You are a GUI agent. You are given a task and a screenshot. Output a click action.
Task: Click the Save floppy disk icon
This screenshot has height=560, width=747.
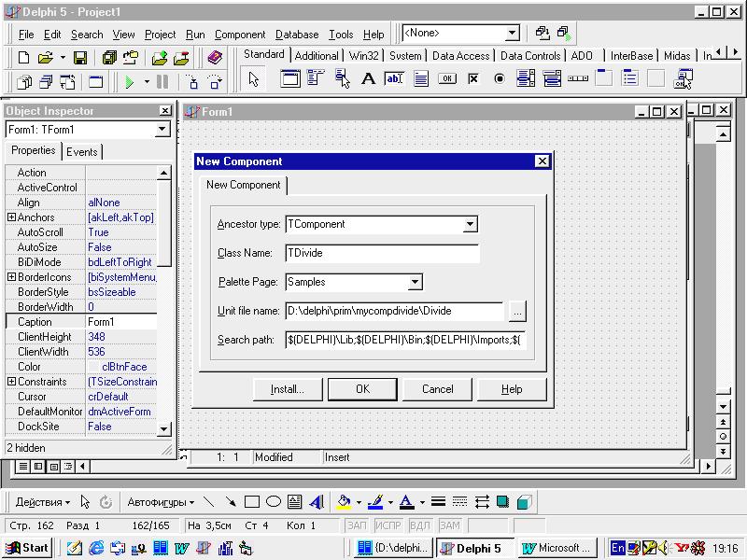point(79,58)
